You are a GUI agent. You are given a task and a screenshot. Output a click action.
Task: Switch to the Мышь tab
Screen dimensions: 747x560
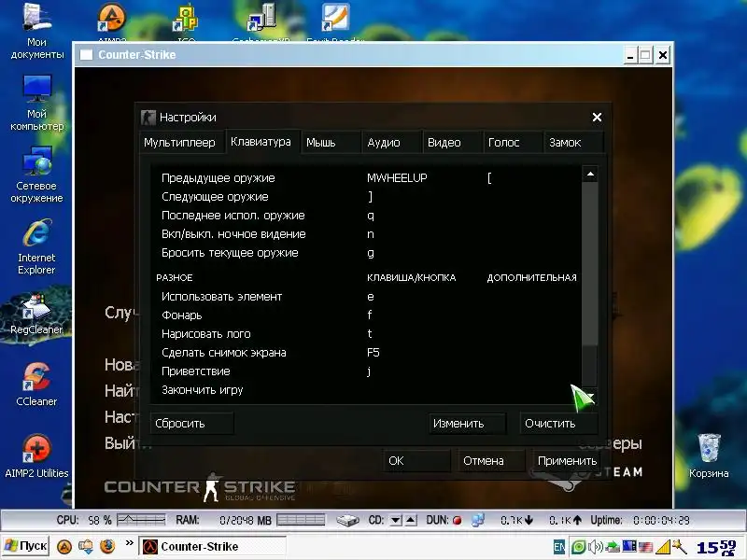click(331, 143)
